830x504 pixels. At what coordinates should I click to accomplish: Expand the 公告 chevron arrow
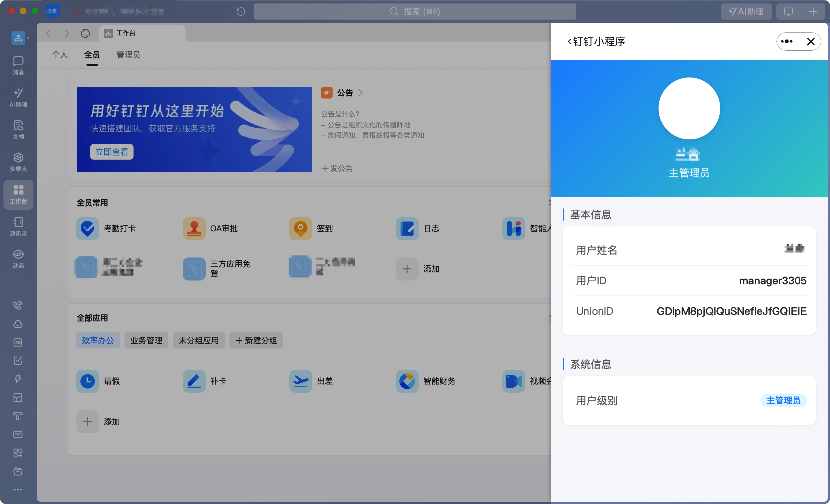coord(361,92)
